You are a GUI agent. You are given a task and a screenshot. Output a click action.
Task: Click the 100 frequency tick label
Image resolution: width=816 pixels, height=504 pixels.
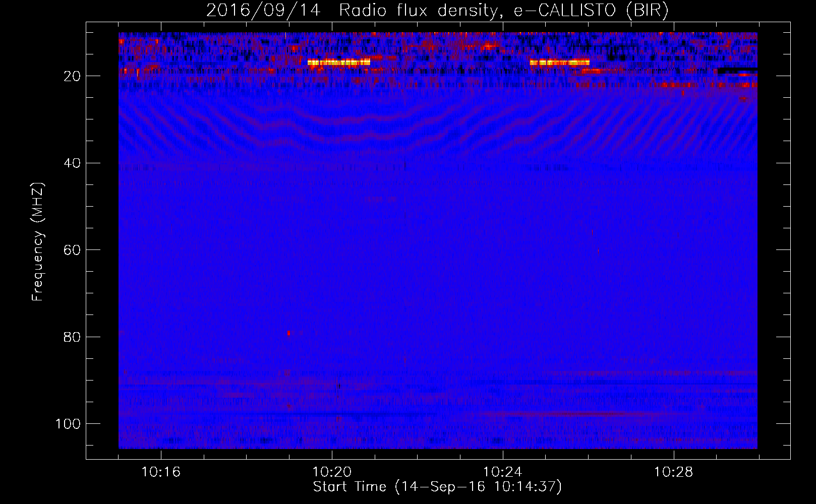coord(68,424)
